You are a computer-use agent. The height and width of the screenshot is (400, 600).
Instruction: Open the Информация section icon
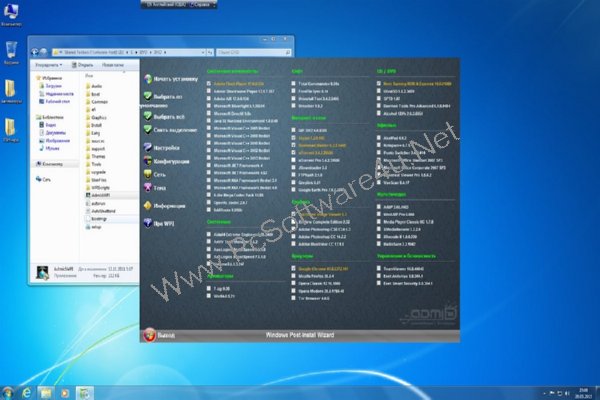148,206
